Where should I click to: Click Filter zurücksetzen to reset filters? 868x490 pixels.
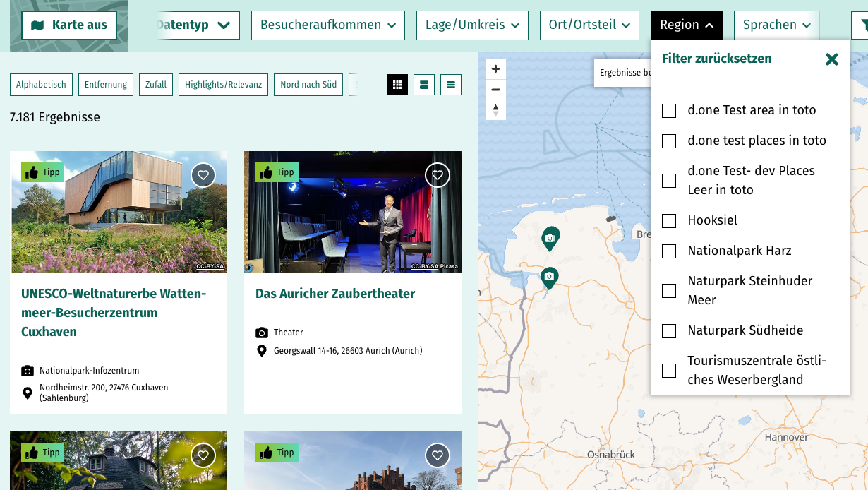(716, 59)
